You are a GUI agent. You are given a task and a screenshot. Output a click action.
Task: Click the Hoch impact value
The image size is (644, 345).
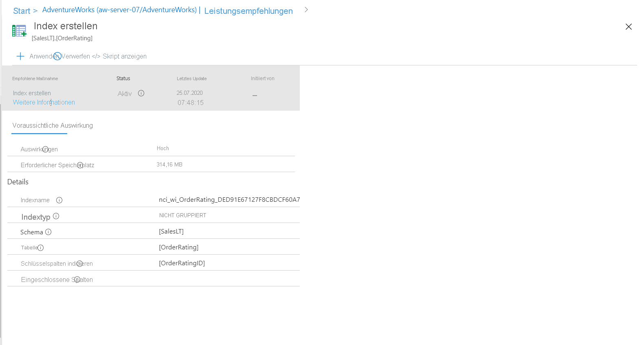point(163,148)
